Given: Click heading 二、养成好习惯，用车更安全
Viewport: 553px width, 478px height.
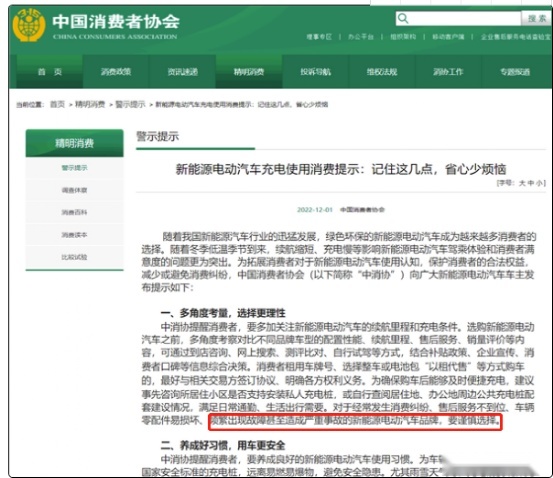Looking at the screenshot, I should [223, 445].
